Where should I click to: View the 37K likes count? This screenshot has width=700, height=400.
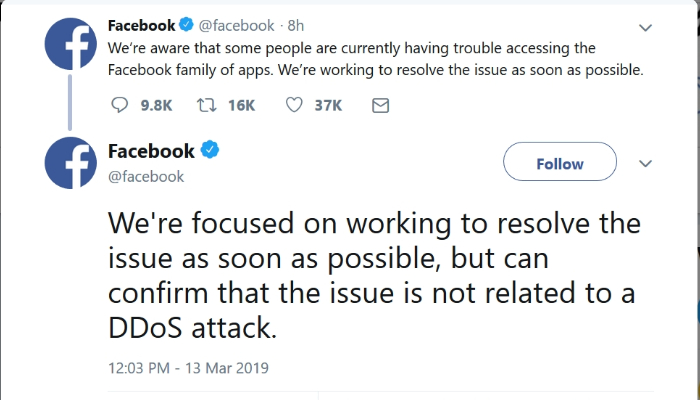pyautogui.click(x=328, y=105)
